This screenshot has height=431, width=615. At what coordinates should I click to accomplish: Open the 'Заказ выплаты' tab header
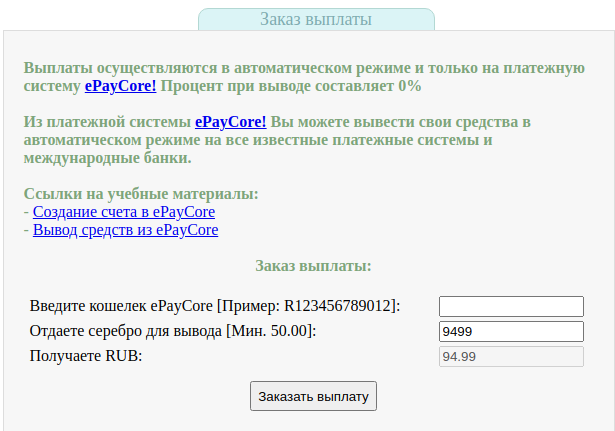316,19
